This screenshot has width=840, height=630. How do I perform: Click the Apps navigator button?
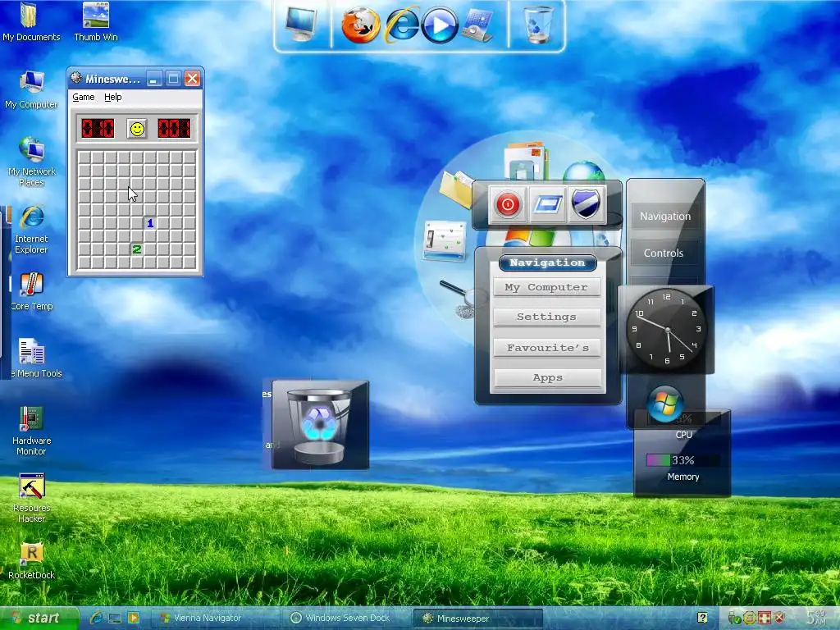546,377
